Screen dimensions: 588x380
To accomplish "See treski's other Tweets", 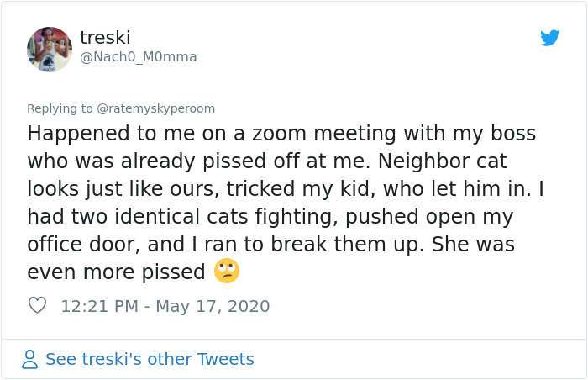I will point(149,359).
